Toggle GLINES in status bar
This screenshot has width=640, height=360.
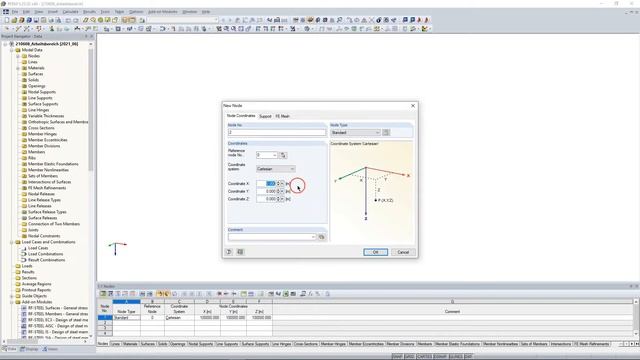point(456,356)
